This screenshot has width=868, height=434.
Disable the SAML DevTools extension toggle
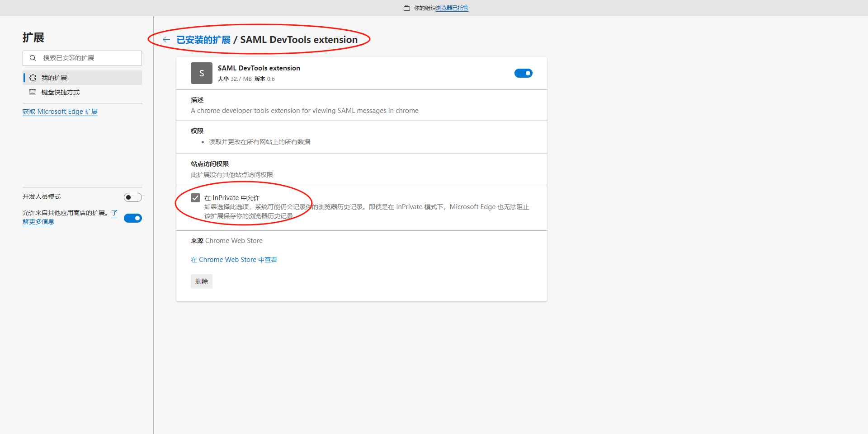523,73
